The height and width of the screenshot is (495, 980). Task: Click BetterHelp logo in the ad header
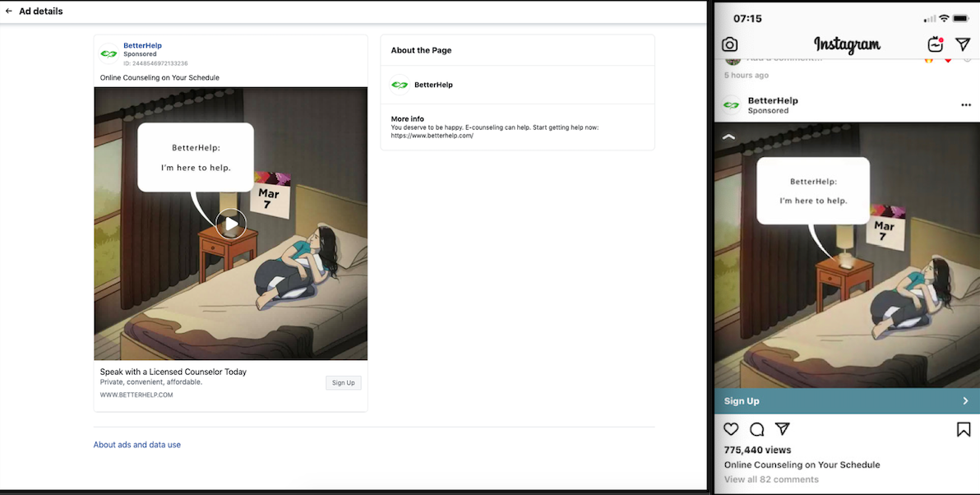point(109,53)
